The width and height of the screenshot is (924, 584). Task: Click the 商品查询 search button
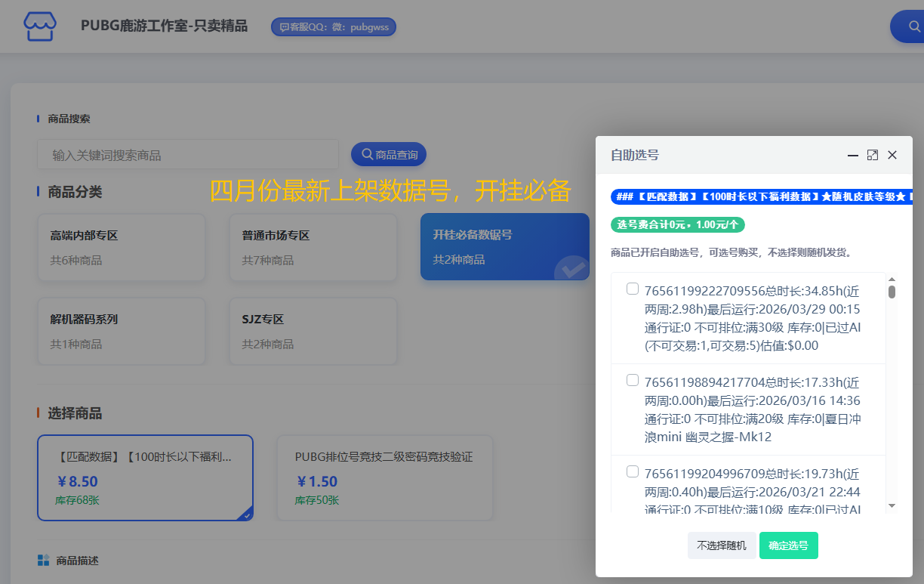click(389, 154)
